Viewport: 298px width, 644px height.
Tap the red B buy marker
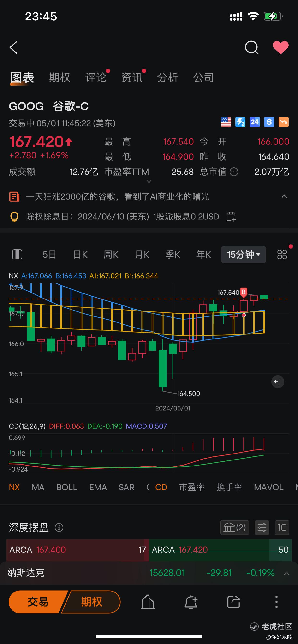243,292
